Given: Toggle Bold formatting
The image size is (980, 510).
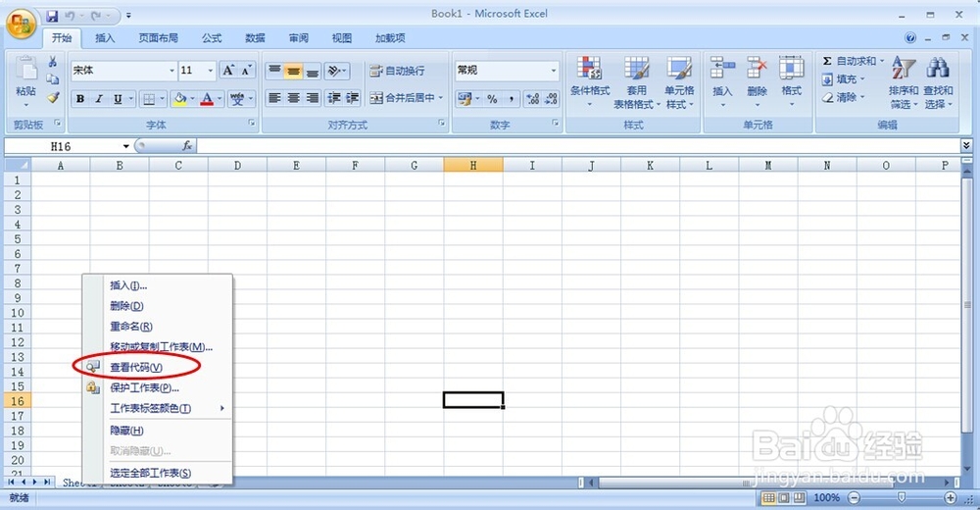Looking at the screenshot, I should (x=80, y=99).
